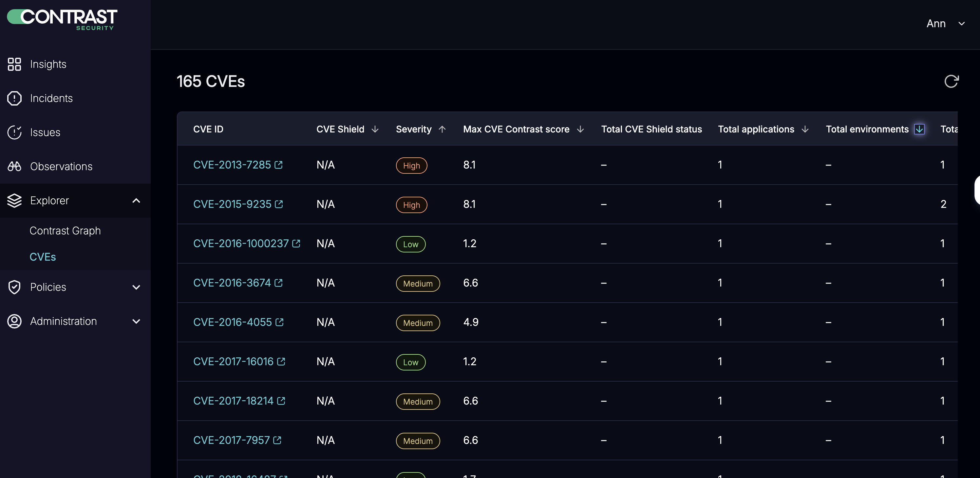
Task: Open CVE-2017-7957 link
Action: (x=232, y=440)
